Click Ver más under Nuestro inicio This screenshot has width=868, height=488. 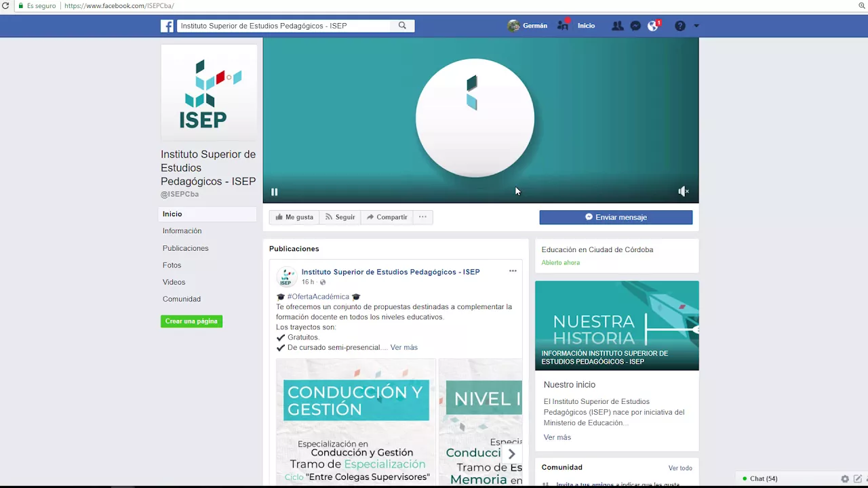click(557, 437)
